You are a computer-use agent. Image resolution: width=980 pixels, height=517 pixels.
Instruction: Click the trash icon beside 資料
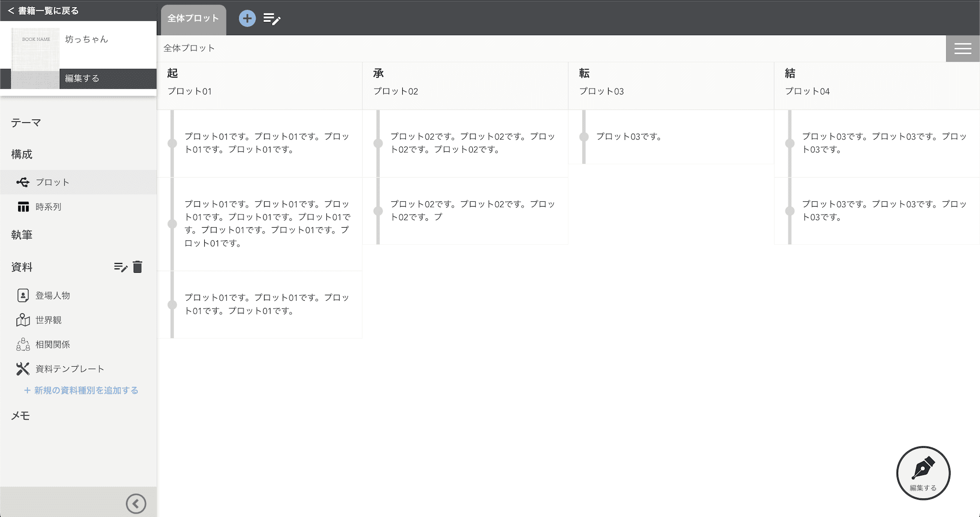[x=138, y=267]
